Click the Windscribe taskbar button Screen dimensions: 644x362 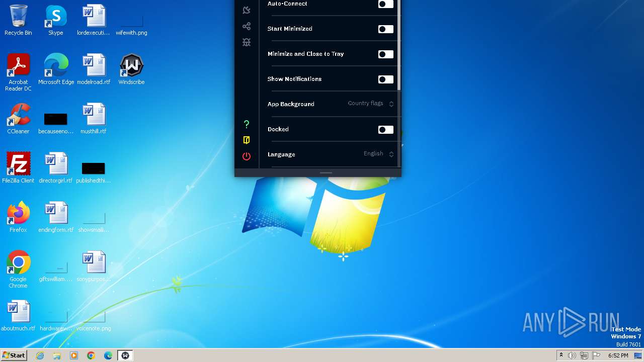tap(125, 355)
